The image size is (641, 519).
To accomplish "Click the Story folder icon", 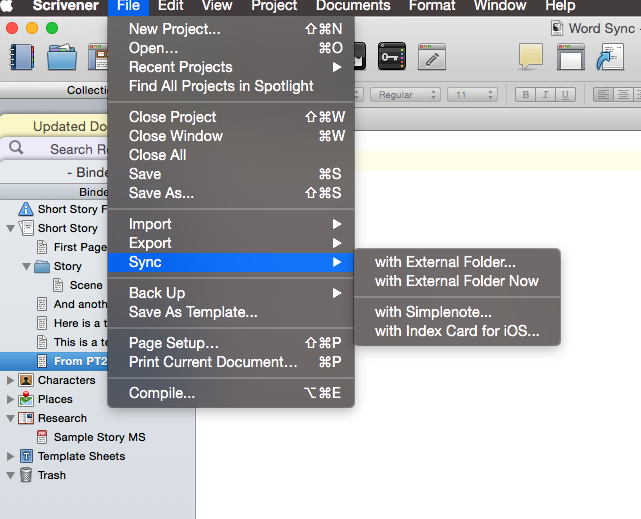I will 42,266.
